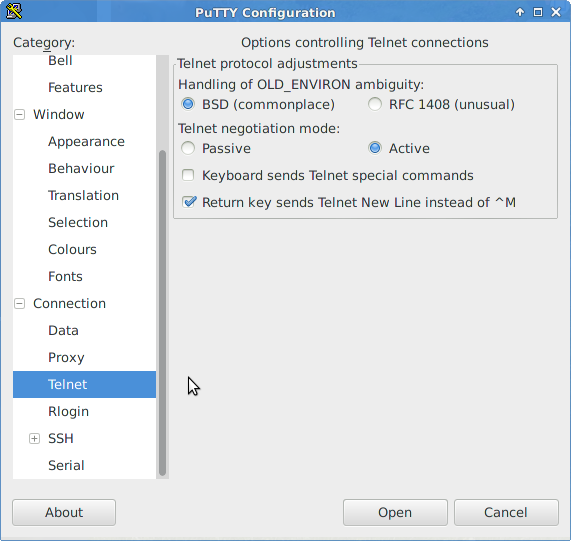The width and height of the screenshot is (571, 541).
Task: Click the Open button to connect
Action: click(395, 513)
